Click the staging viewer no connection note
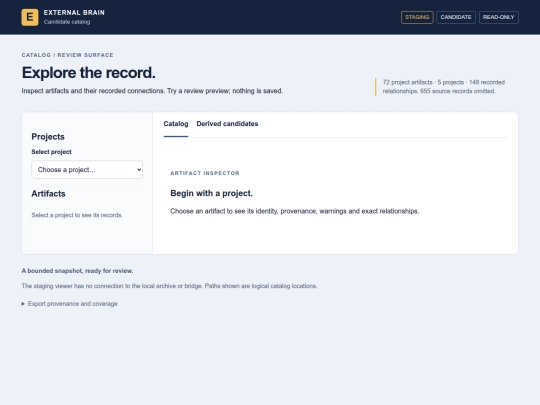 pyautogui.click(x=169, y=286)
